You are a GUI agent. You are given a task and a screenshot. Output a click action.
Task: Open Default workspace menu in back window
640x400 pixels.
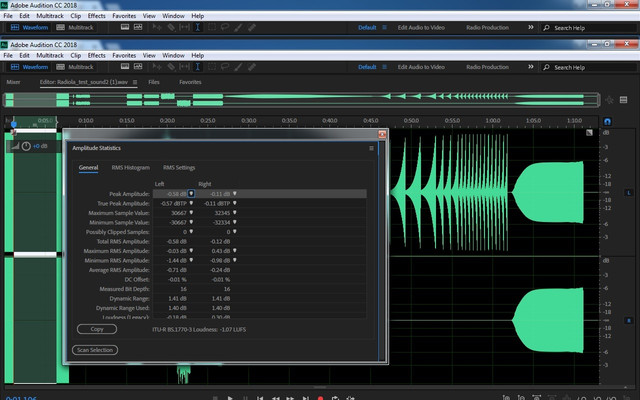coord(384,27)
